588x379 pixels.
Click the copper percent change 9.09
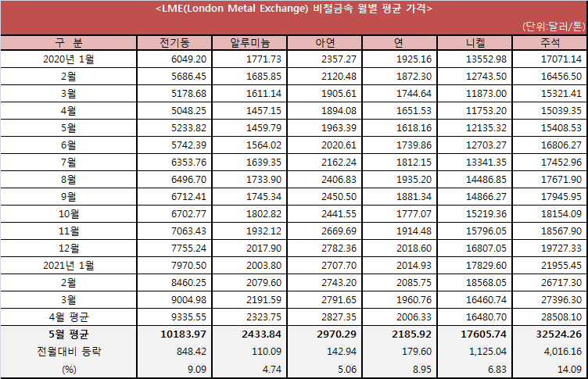197,370
